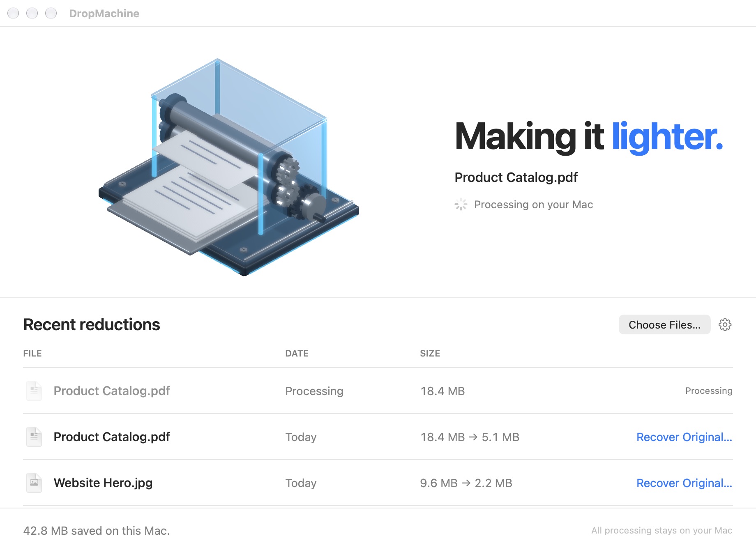Select the greyed Product Catalog.pdf processing filename
Image resolution: width=756 pixels, height=552 pixels.
tap(112, 391)
